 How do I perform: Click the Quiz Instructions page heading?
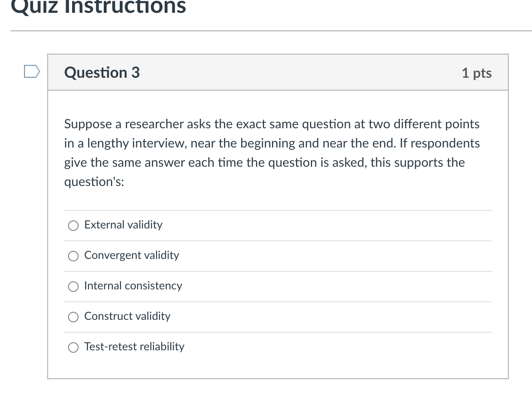click(99, 6)
